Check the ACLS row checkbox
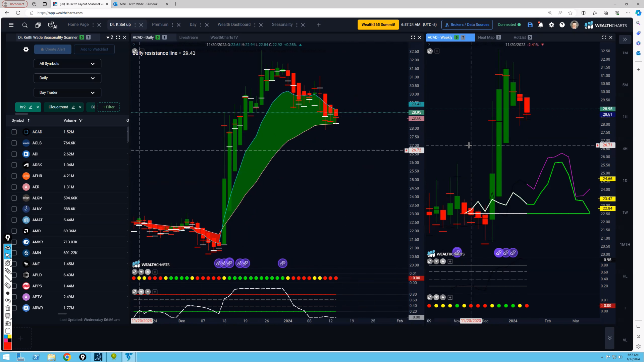This screenshot has width=644, height=362. tap(14, 143)
